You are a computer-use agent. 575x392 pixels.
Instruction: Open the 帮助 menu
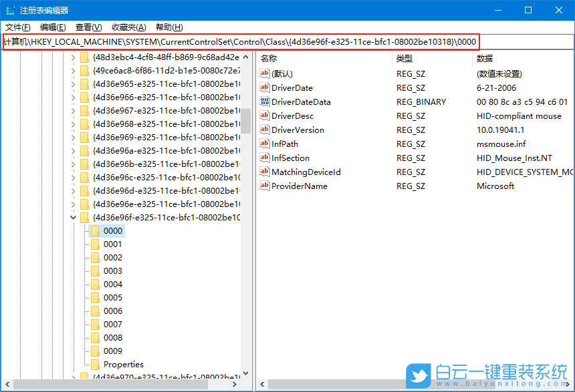[x=167, y=27]
